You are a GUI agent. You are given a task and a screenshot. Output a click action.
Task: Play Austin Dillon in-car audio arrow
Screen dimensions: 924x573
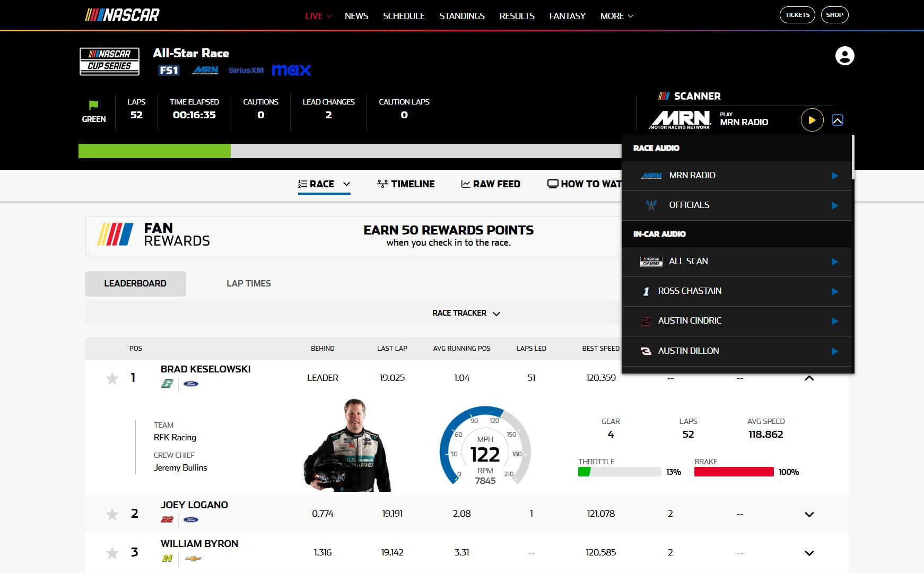tap(834, 351)
